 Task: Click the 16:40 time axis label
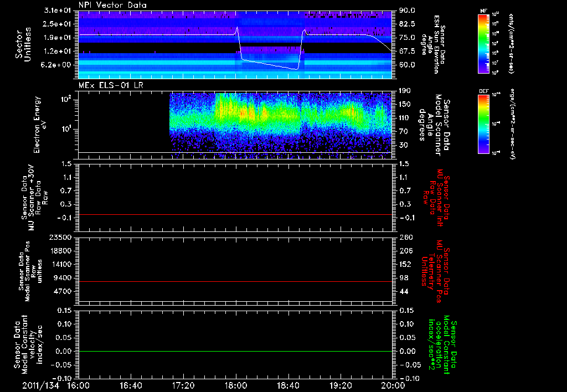131,385
